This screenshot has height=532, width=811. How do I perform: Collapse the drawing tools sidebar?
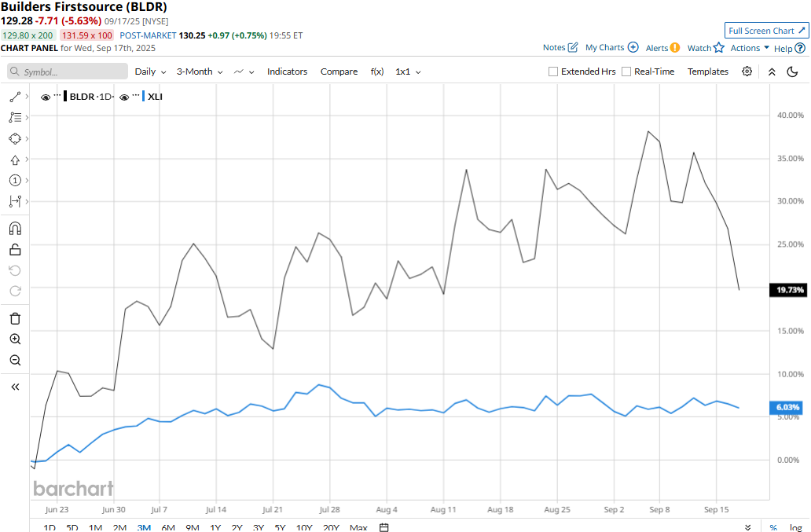[15, 387]
